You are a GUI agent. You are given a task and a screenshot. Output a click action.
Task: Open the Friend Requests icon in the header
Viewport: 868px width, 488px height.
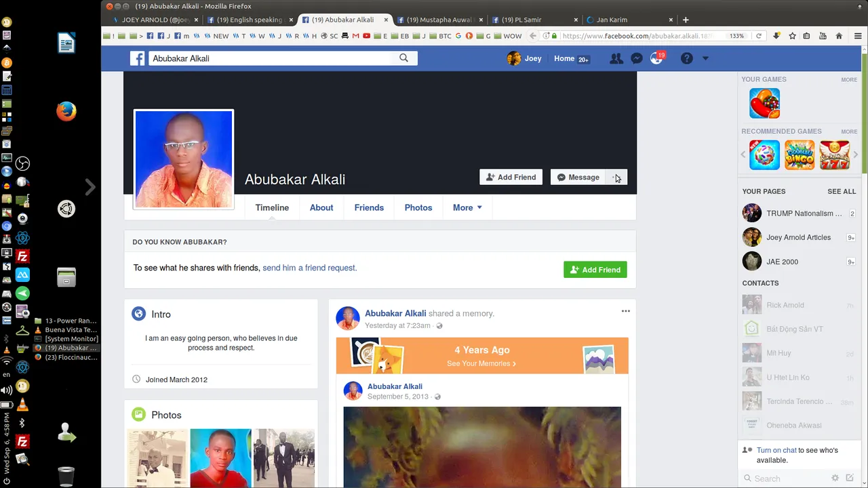point(616,59)
